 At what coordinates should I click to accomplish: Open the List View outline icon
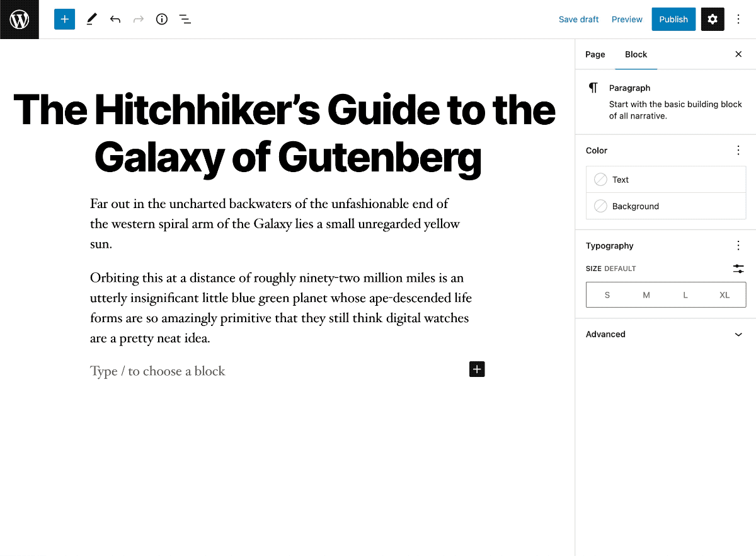[x=185, y=20]
